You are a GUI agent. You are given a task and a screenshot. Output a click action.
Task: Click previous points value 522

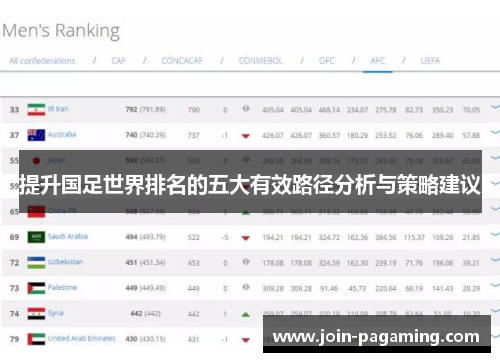pyautogui.click(x=193, y=237)
